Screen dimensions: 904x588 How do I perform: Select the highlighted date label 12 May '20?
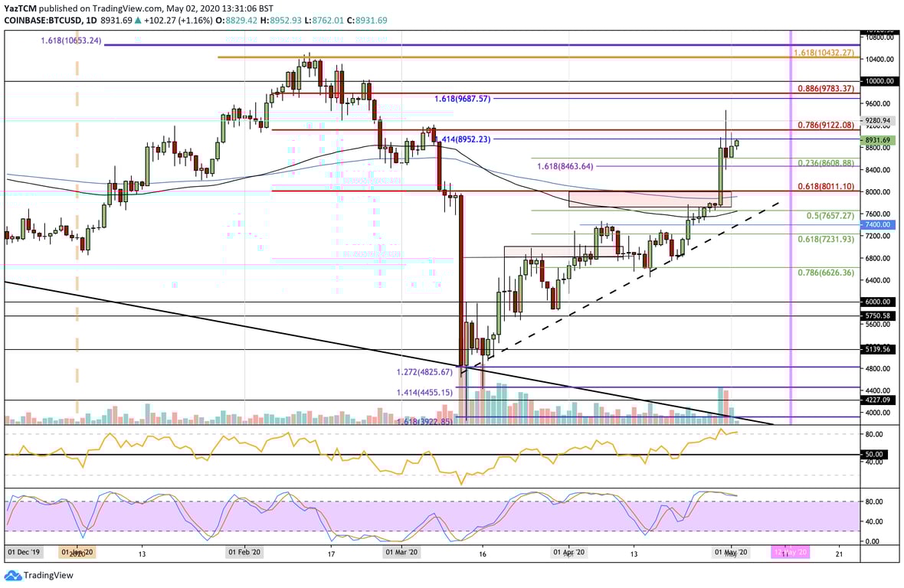point(791,551)
